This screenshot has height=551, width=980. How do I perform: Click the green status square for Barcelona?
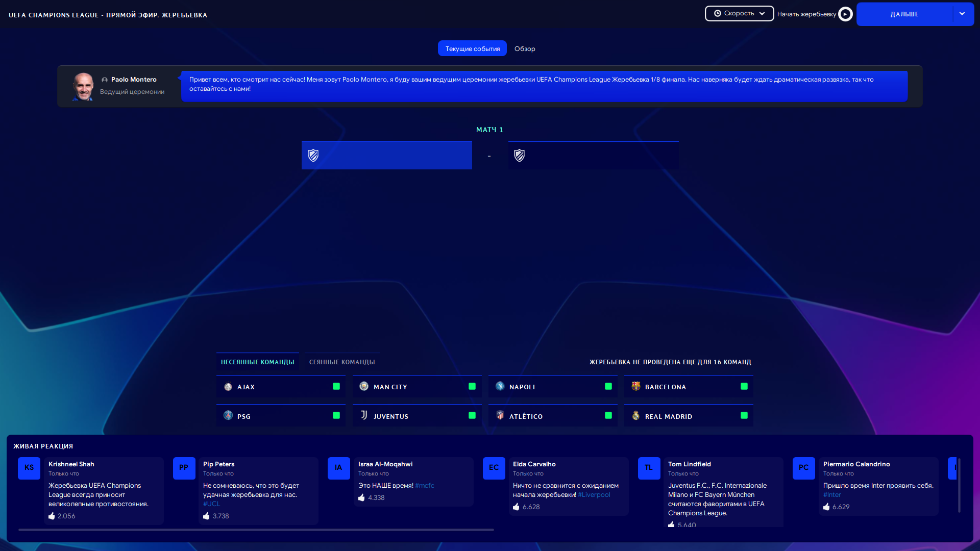point(744,386)
